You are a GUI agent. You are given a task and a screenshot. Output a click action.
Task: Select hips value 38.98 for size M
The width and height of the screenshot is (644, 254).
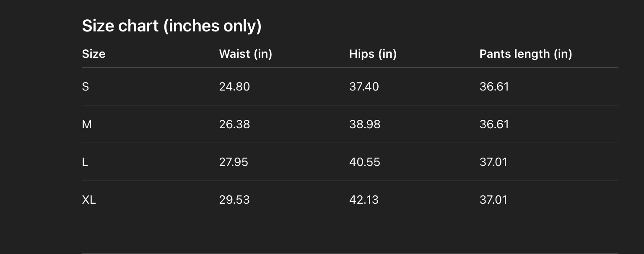click(x=365, y=124)
